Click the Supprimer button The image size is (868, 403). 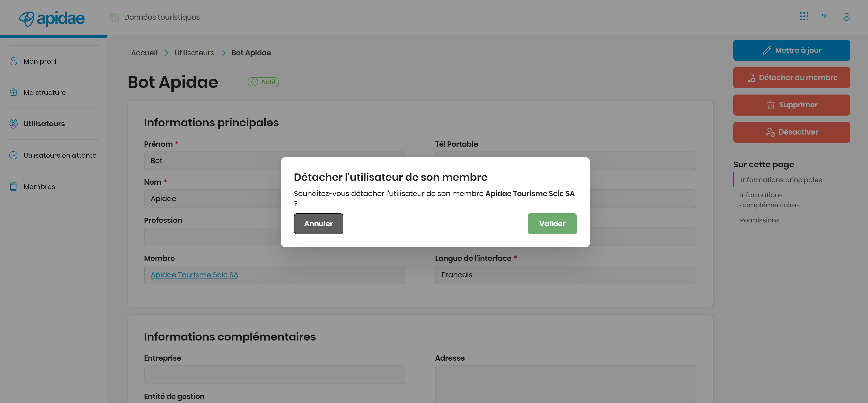(x=791, y=105)
